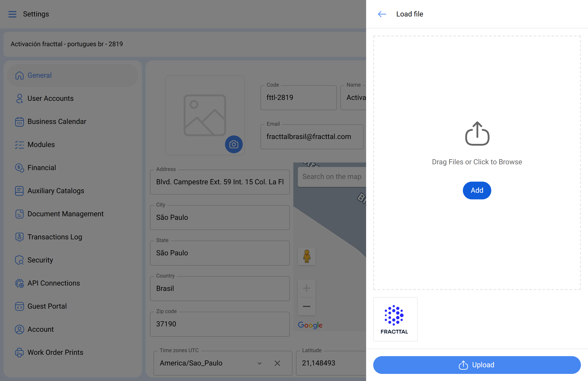Viewport: 588px width, 381px height.
Task: Open API Connections section
Action: coord(54,283)
